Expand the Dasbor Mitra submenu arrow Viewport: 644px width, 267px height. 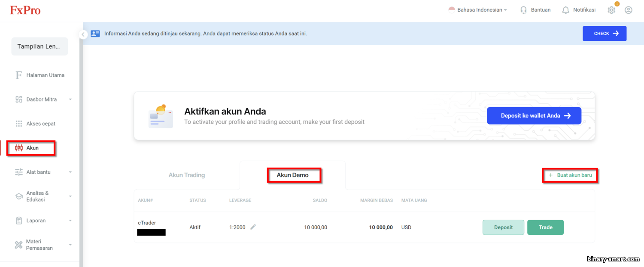click(70, 99)
